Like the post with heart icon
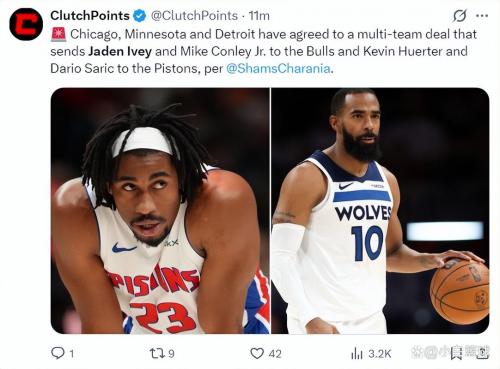 pos(257,353)
